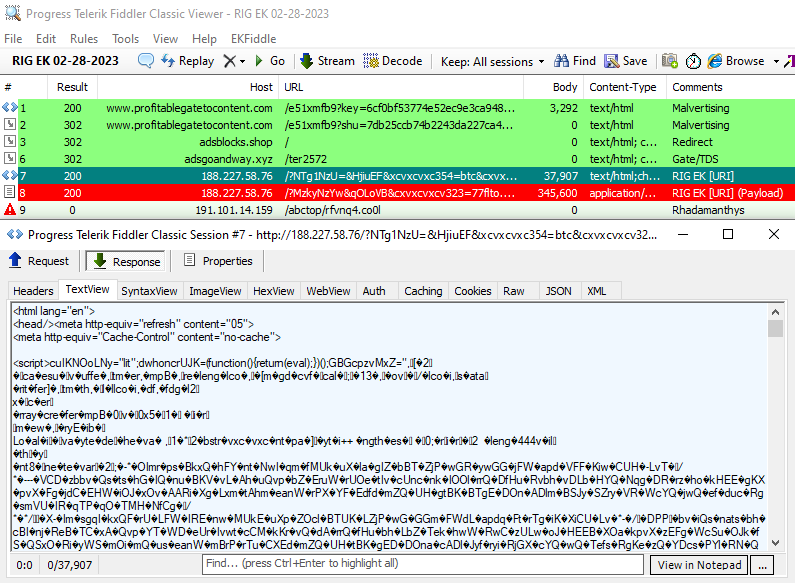
Task: Click the timer stopwatch icon
Action: tap(693, 61)
